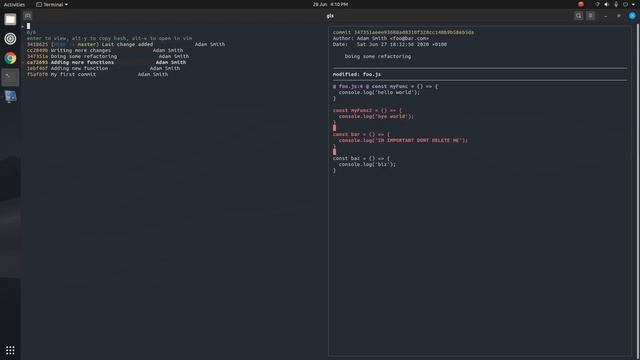Show Applications grid in the dock
Screen dimensions: 640x360
(10, 350)
